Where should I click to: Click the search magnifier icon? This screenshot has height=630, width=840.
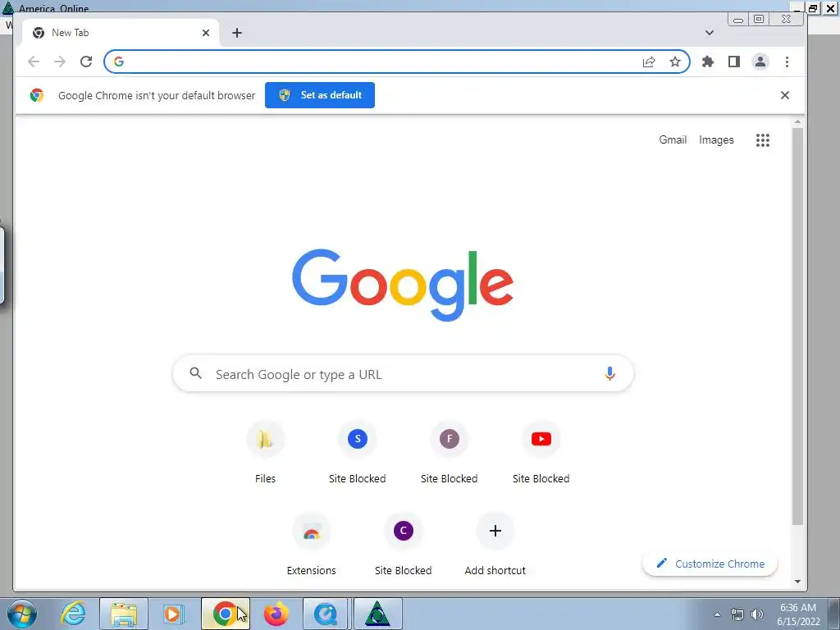196,373
